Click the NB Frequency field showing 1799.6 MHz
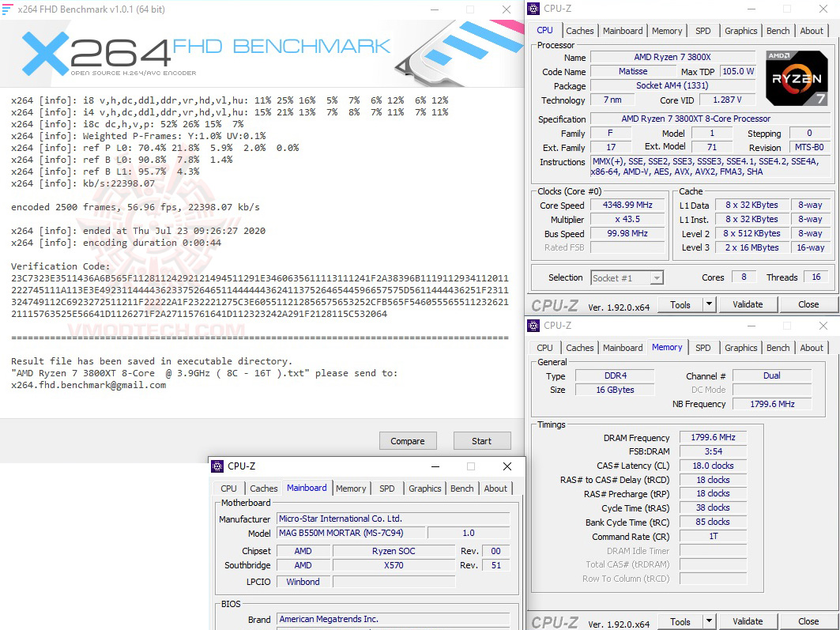This screenshot has height=630, width=840. point(772,403)
